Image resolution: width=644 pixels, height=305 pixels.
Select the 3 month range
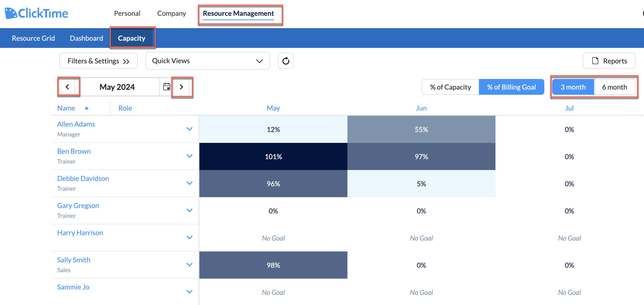573,87
